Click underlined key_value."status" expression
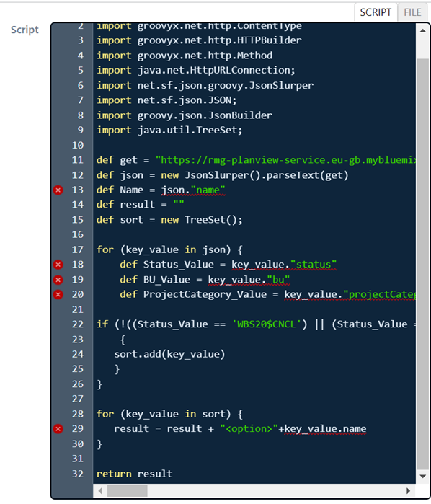Screen dimensions: 431x504 284,265
